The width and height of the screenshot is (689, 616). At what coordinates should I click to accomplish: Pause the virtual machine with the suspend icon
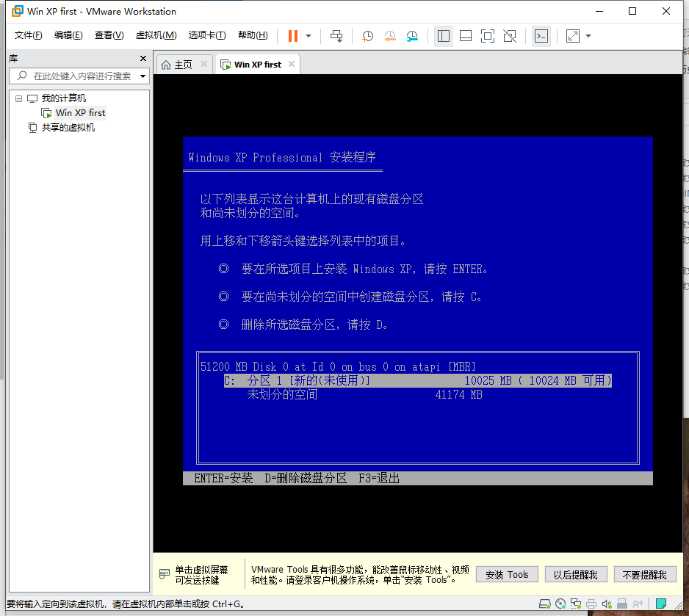(292, 36)
